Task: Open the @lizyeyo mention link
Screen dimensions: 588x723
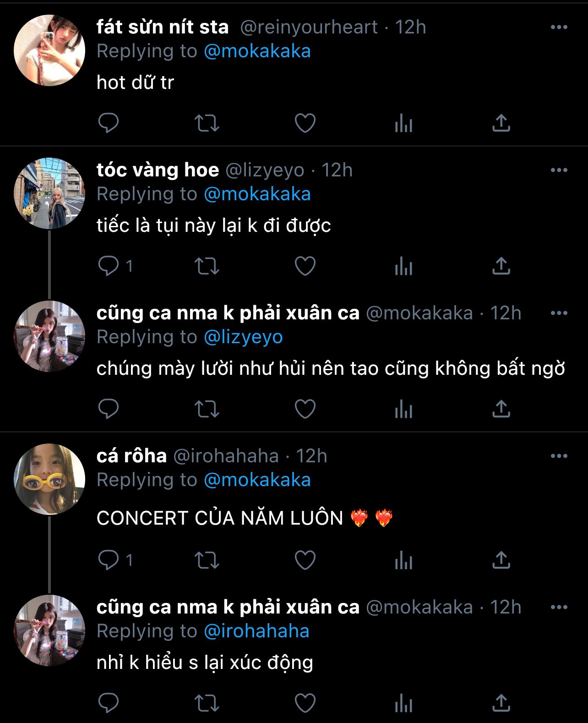Action: tap(243, 337)
